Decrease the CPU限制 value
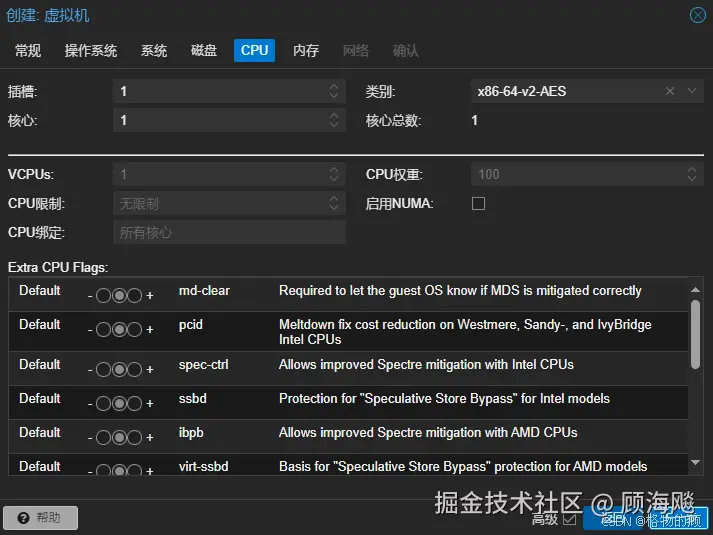The image size is (713, 535). 334,208
